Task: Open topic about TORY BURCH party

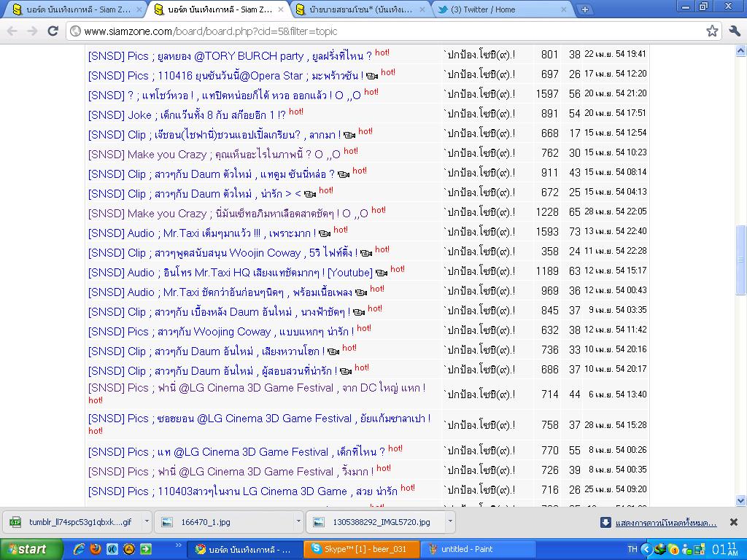Action: [230, 56]
